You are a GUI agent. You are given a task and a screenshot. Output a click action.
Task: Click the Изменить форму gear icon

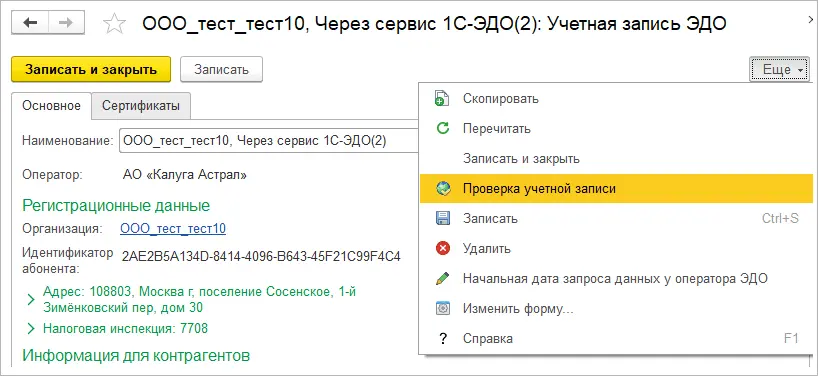(442, 309)
